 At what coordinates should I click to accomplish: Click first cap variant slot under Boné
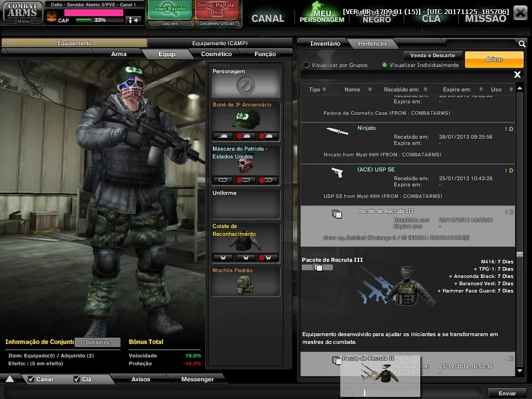click(x=223, y=136)
